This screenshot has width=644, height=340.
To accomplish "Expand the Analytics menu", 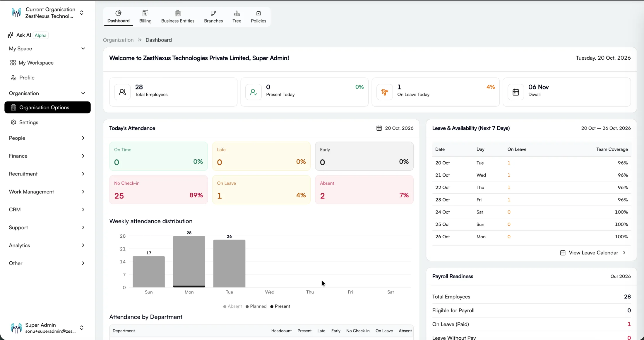I will click(x=47, y=245).
